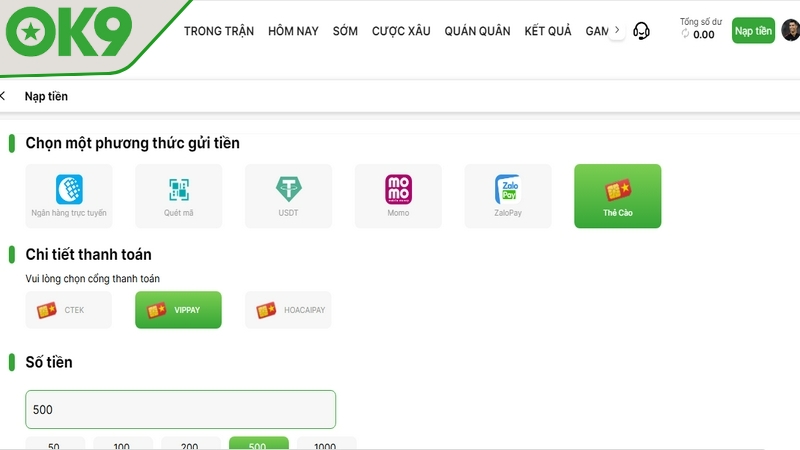Pick the 1000 amount preset

(x=327, y=443)
